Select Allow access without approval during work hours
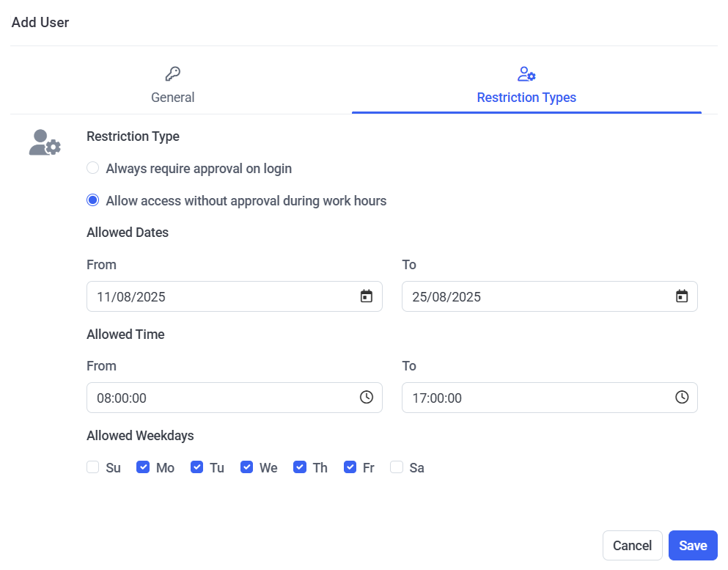728x570 pixels. pyautogui.click(x=93, y=201)
